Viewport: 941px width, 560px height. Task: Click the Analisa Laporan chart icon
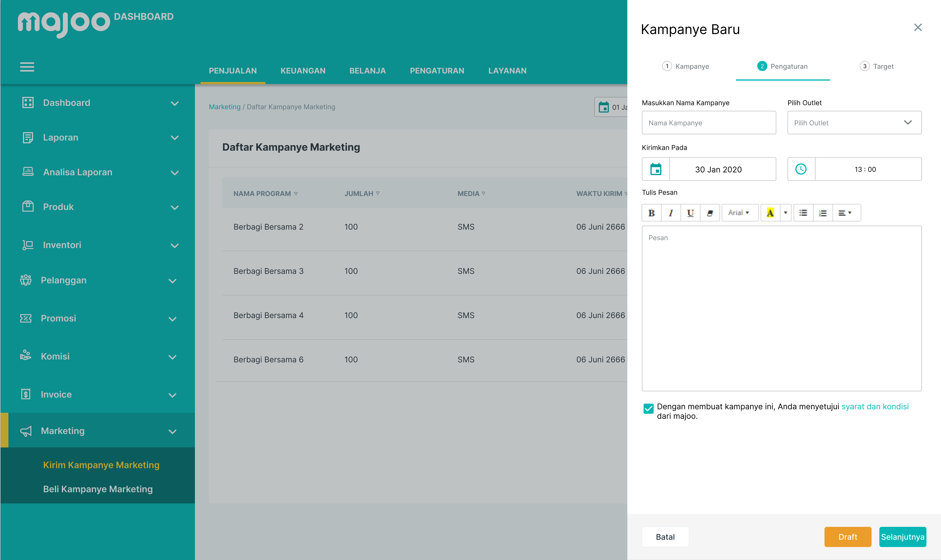pos(28,172)
